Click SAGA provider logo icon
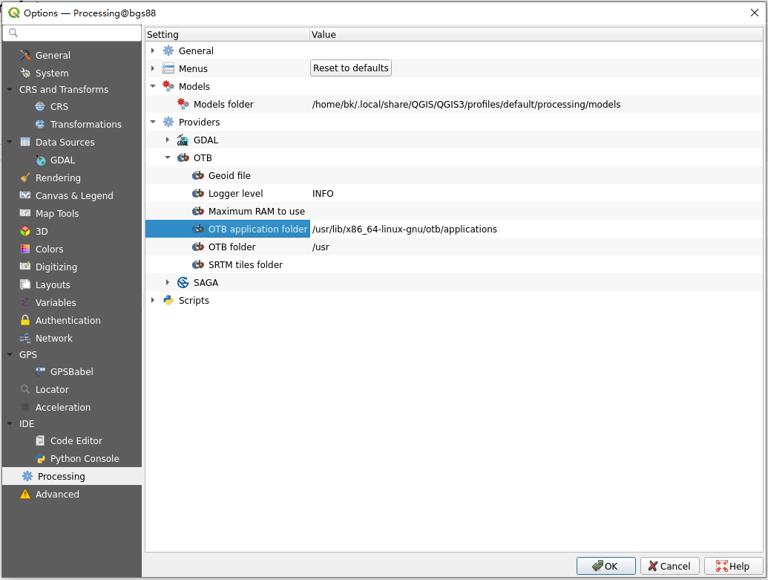Screen dimensions: 768x580 pyautogui.click(x=183, y=283)
